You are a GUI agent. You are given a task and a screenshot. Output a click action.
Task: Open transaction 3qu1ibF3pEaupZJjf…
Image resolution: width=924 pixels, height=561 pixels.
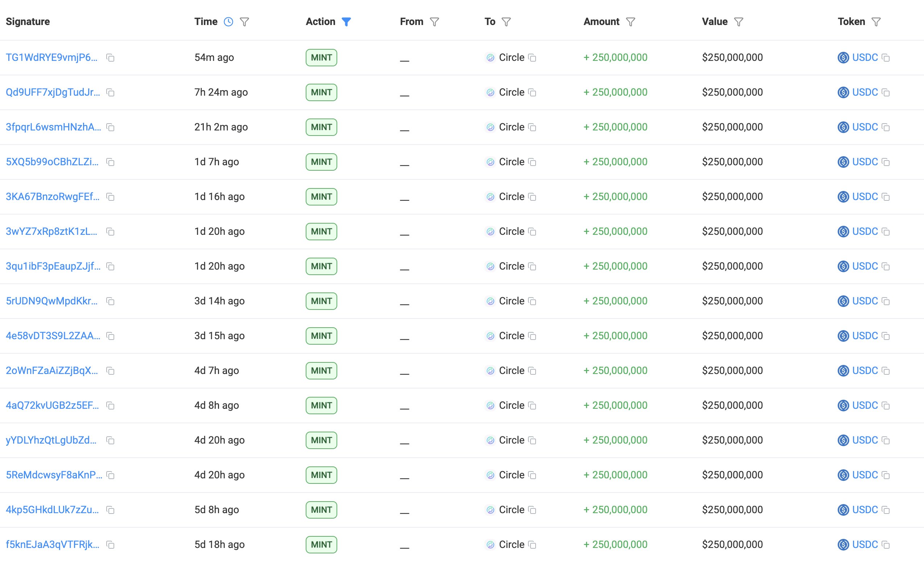[x=53, y=266]
